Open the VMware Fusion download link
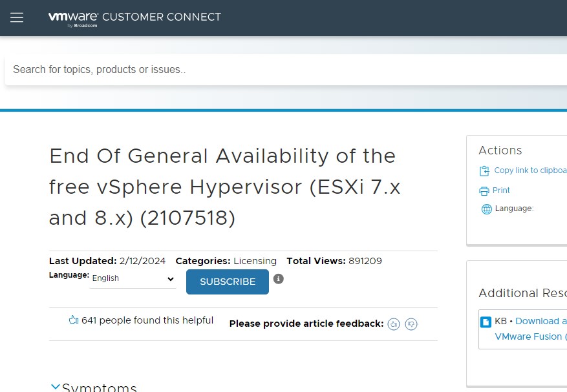Screen dimensions: 567x392 pyautogui.click(x=530, y=336)
